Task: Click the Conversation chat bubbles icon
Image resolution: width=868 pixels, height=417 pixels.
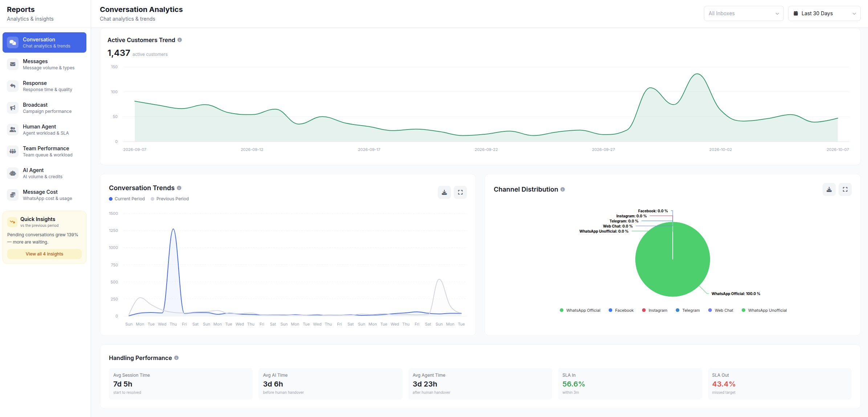Action: 13,42
